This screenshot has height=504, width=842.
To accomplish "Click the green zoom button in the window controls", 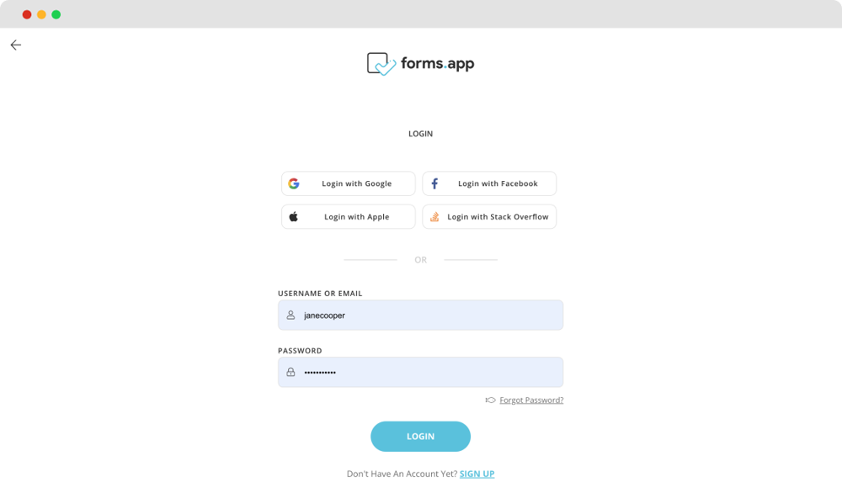I will pos(56,14).
